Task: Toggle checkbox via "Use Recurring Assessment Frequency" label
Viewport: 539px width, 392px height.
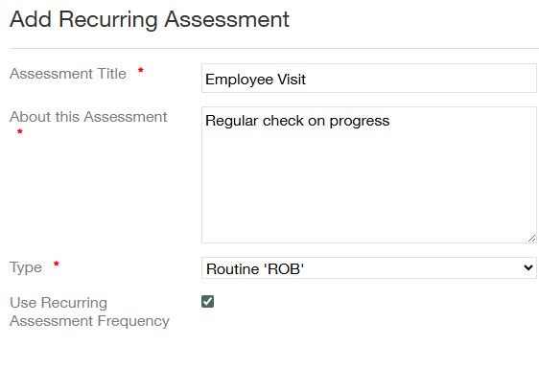Action: coord(89,311)
